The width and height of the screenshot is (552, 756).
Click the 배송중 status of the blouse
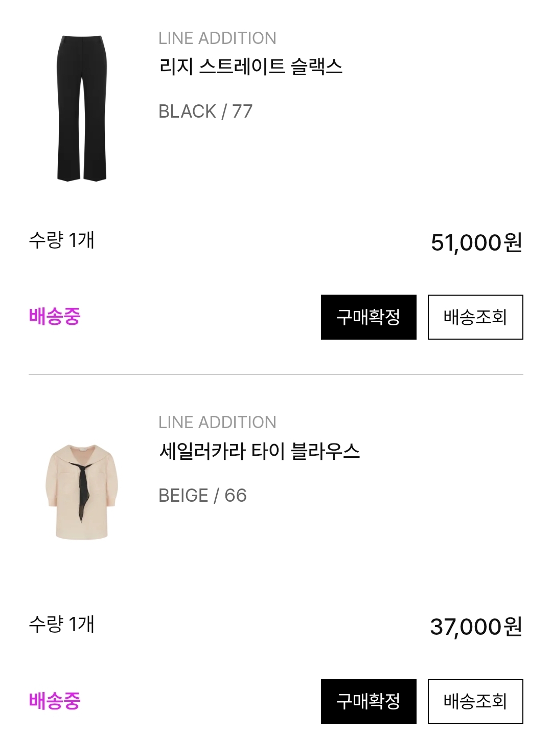55,701
